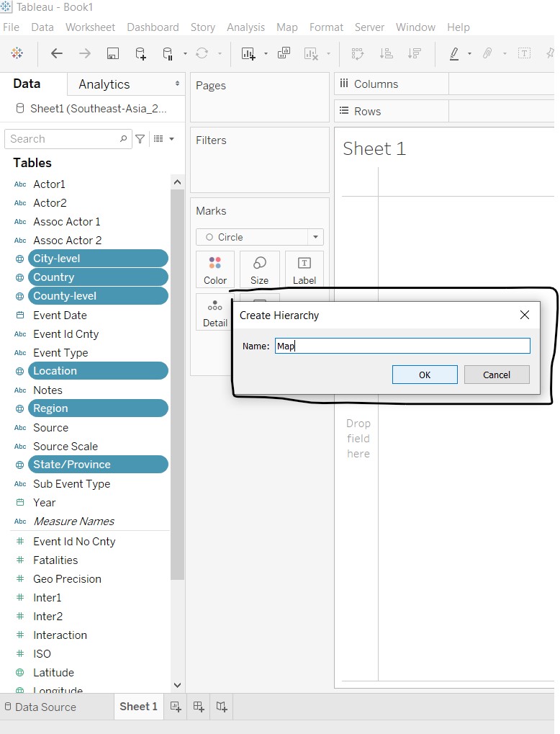
Task: Click the hierarchy Name input field
Action: coord(402,346)
